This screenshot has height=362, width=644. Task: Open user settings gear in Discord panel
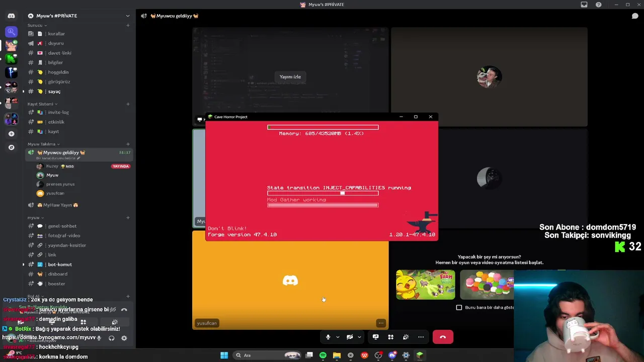[x=124, y=338]
